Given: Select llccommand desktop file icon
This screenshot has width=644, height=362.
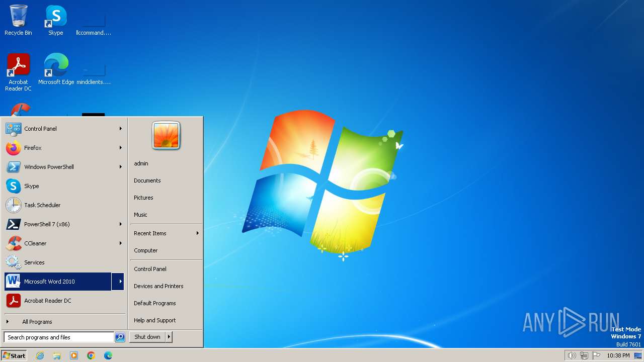Looking at the screenshot, I should click(94, 20).
